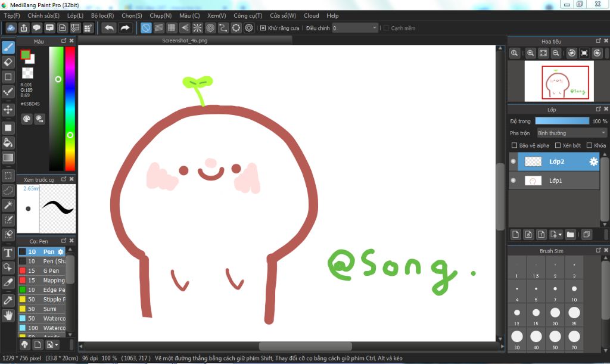Screen dimensions: 610x364
Task: Open the Pha trộn blend mode dropdown
Action: [571, 133]
